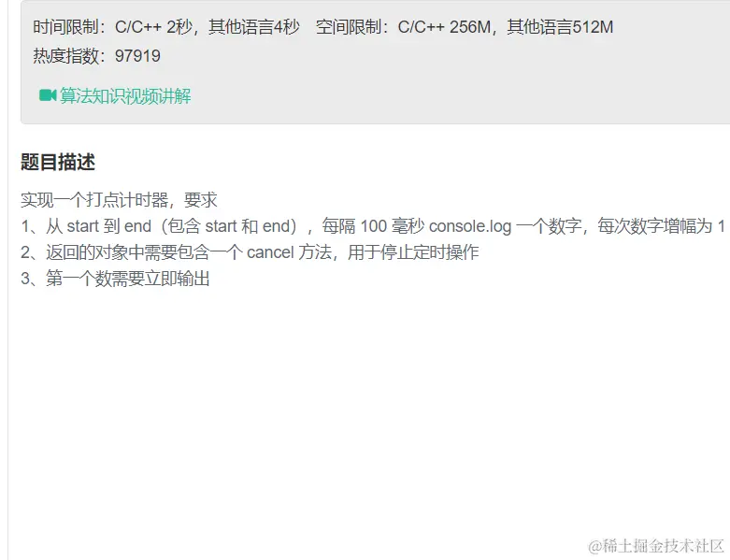Click the heat index number 97919
Viewport: 730px width, 560px height.
(137, 56)
